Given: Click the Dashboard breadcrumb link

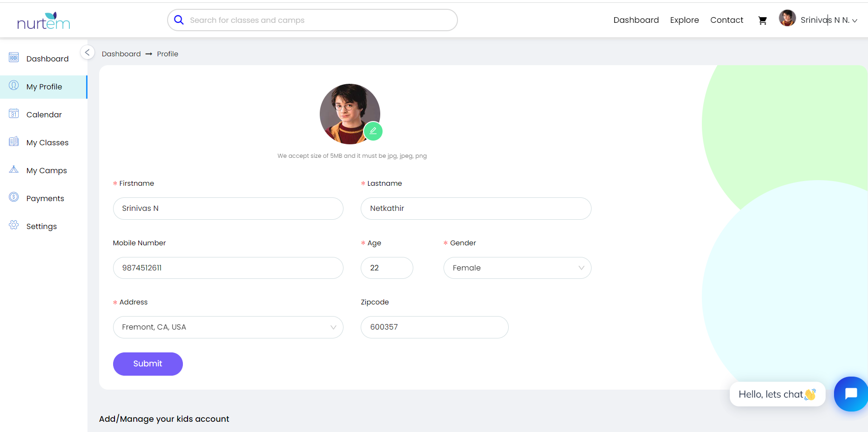Looking at the screenshot, I should 121,54.
